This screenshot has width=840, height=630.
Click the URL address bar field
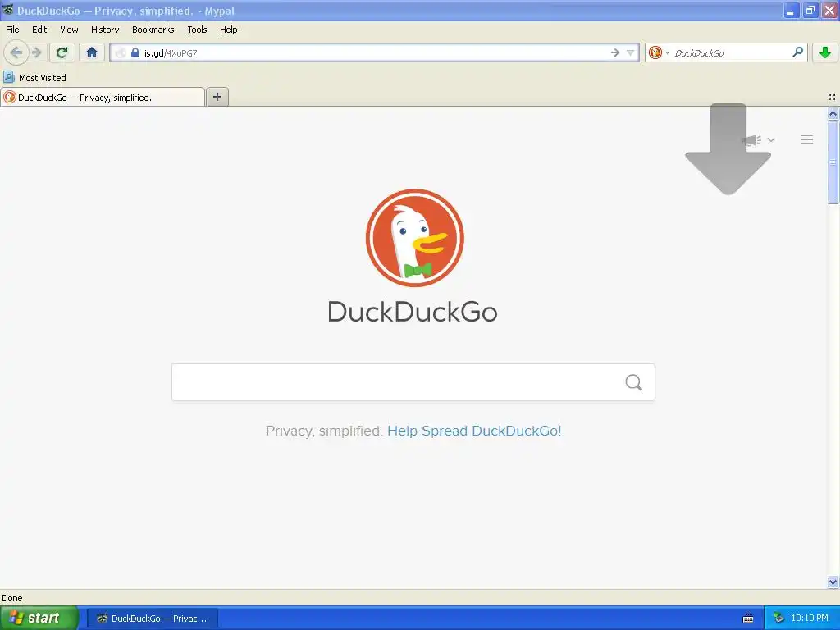[374, 52]
